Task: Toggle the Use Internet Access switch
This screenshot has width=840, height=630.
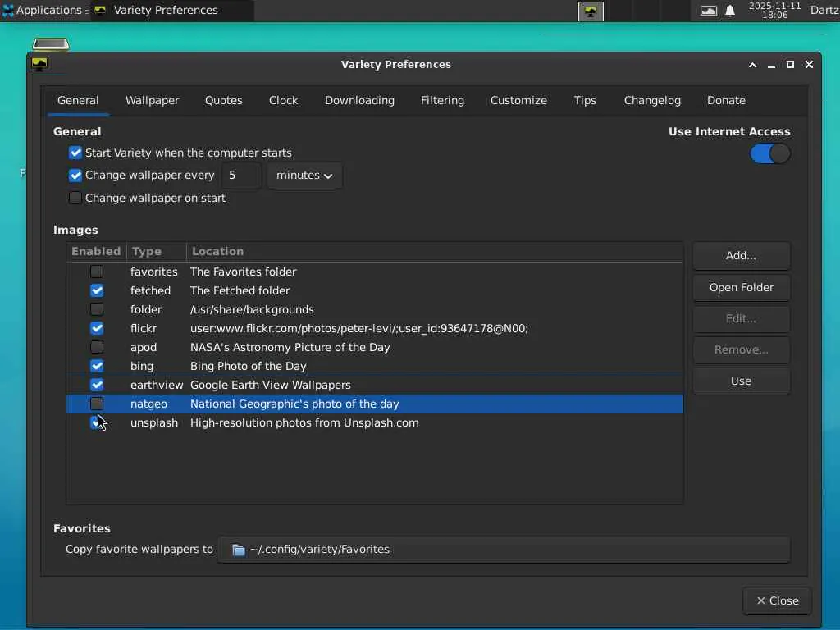Action: click(x=770, y=153)
